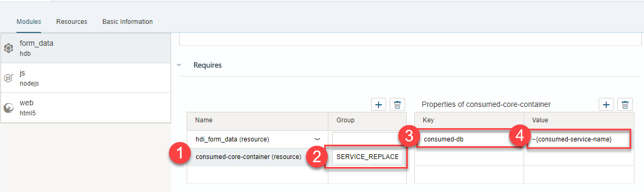Select the js module in list

[86, 78]
